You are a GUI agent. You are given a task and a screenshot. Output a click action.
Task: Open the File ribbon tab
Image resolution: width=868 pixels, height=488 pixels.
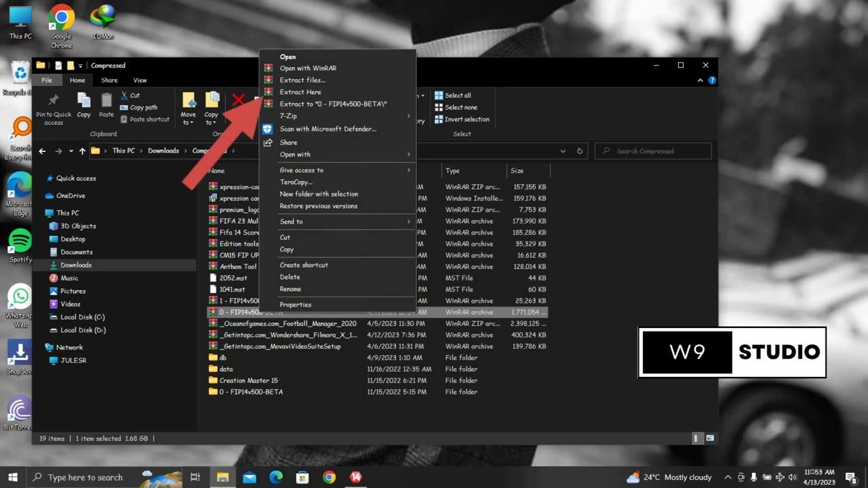[x=47, y=80]
